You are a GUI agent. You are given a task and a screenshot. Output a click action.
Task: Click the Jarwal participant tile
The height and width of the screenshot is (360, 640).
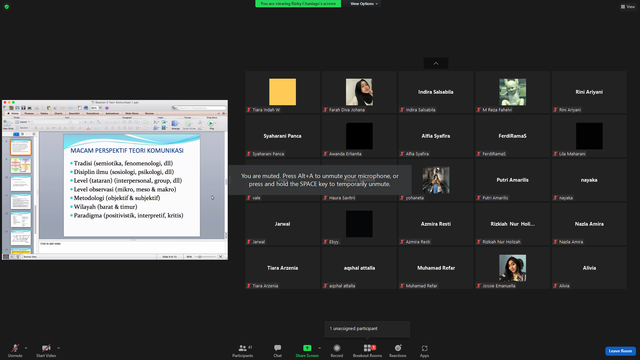tap(282, 224)
